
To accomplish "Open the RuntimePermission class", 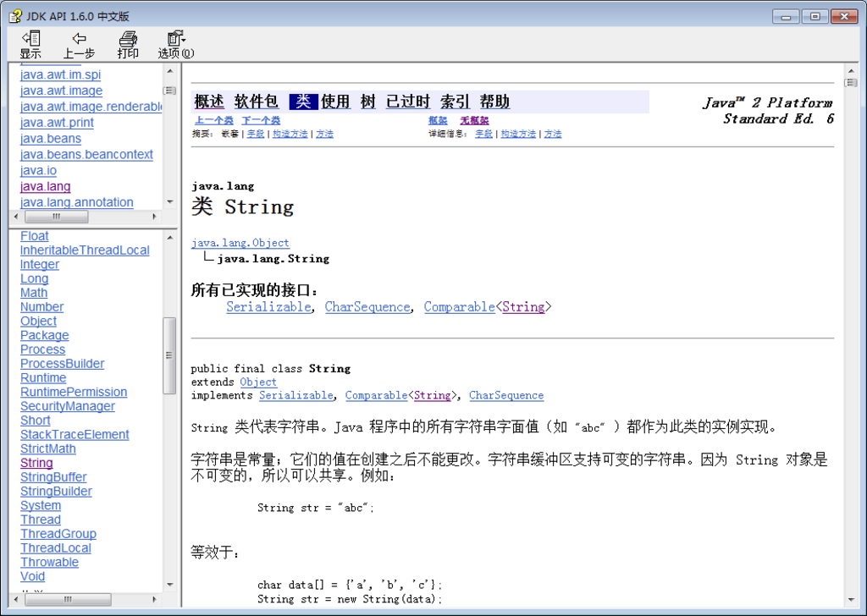I will pyautogui.click(x=74, y=393).
